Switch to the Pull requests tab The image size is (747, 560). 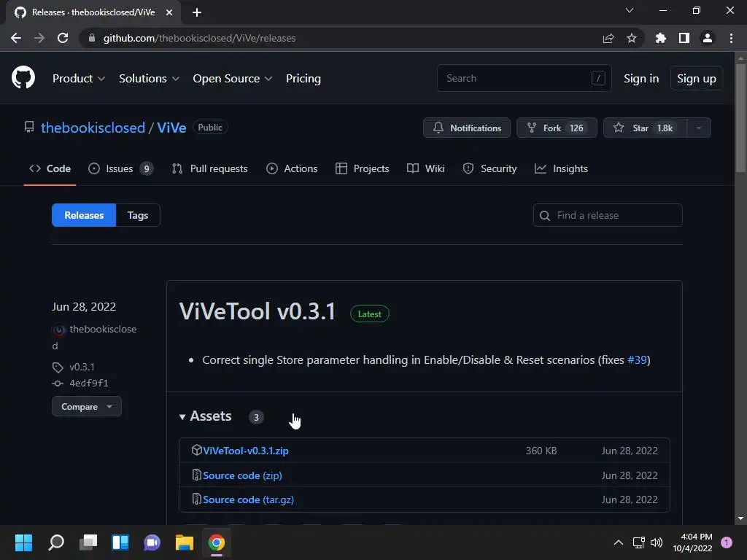(209, 168)
